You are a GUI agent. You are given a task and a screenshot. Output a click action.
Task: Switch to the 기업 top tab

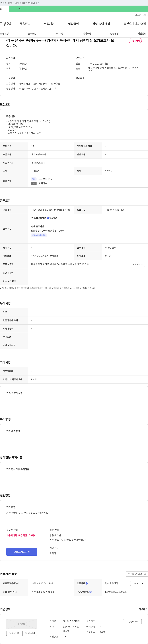(x=18, y=8)
